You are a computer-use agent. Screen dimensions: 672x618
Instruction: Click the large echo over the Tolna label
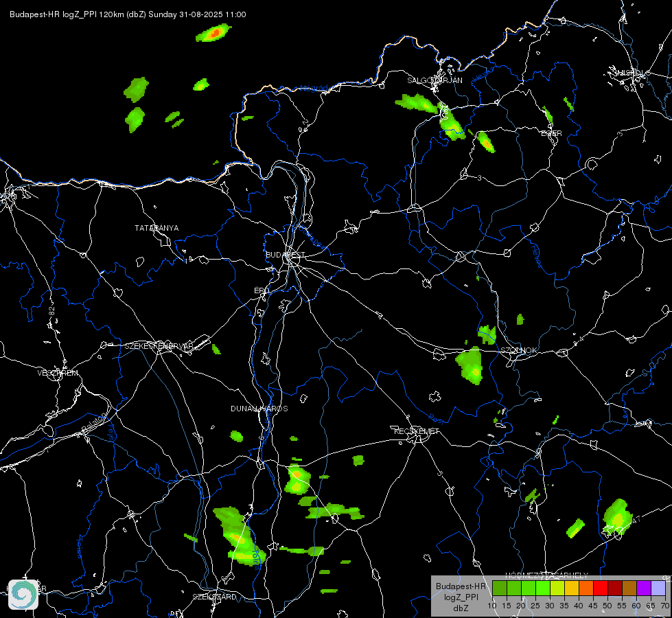[239, 536]
